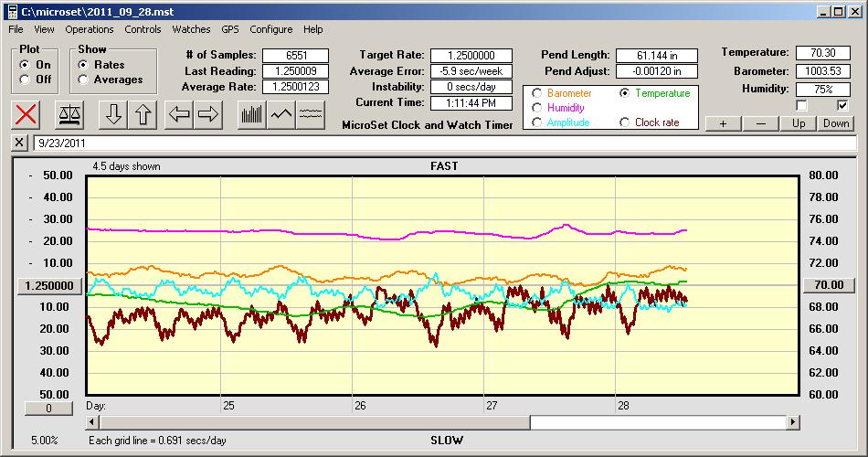The width and height of the screenshot is (868, 457).
Task: Click the down arrow toolbar button
Action: 113,114
